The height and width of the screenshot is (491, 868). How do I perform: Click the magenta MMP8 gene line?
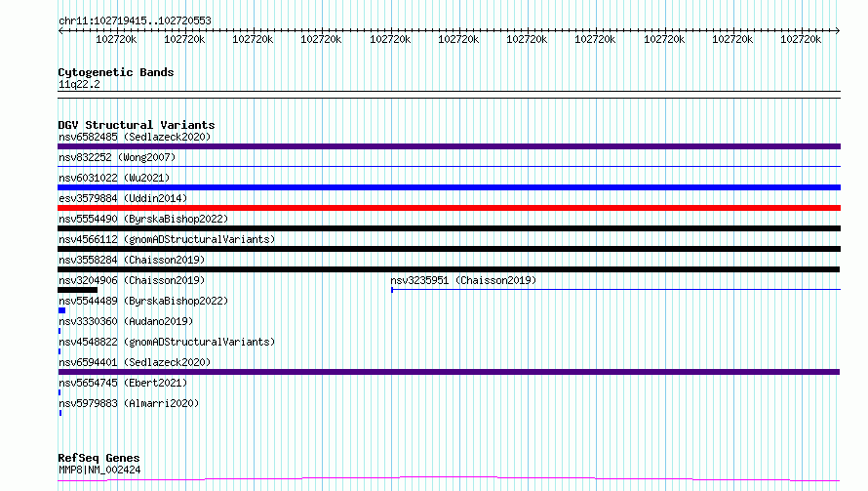(449, 479)
